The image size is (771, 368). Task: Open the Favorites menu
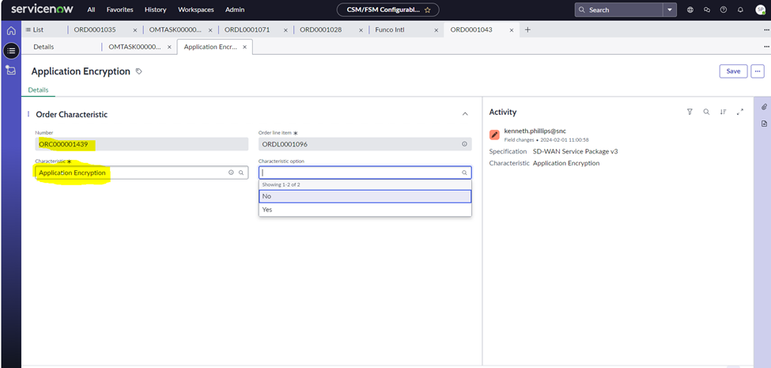(120, 10)
